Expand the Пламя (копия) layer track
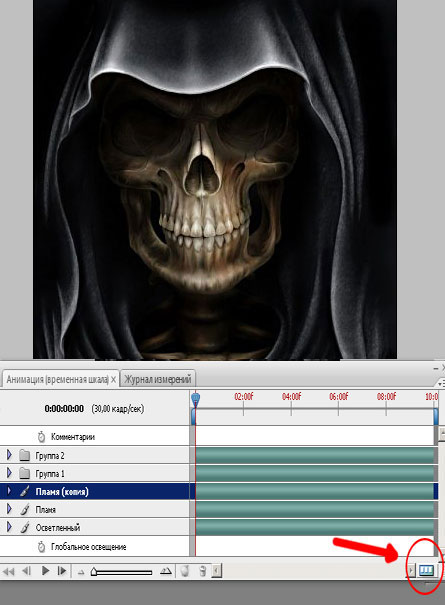The image size is (445, 605). tap(9, 491)
